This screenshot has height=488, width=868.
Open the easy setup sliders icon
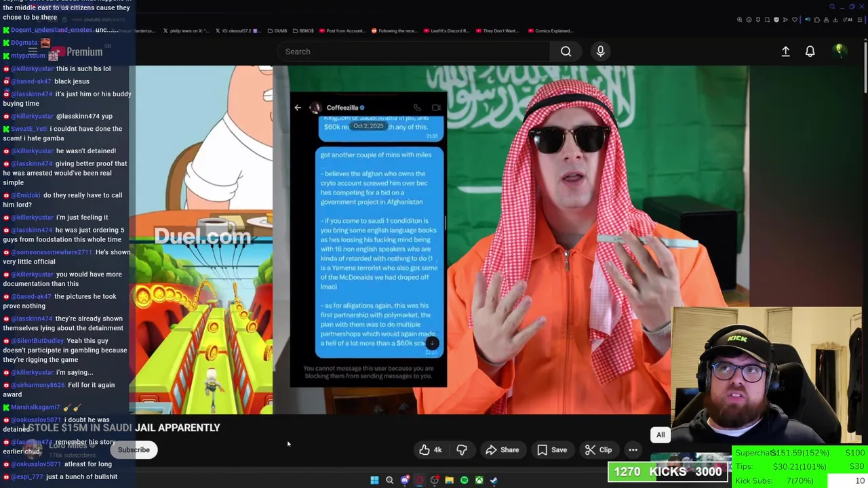(859, 20)
